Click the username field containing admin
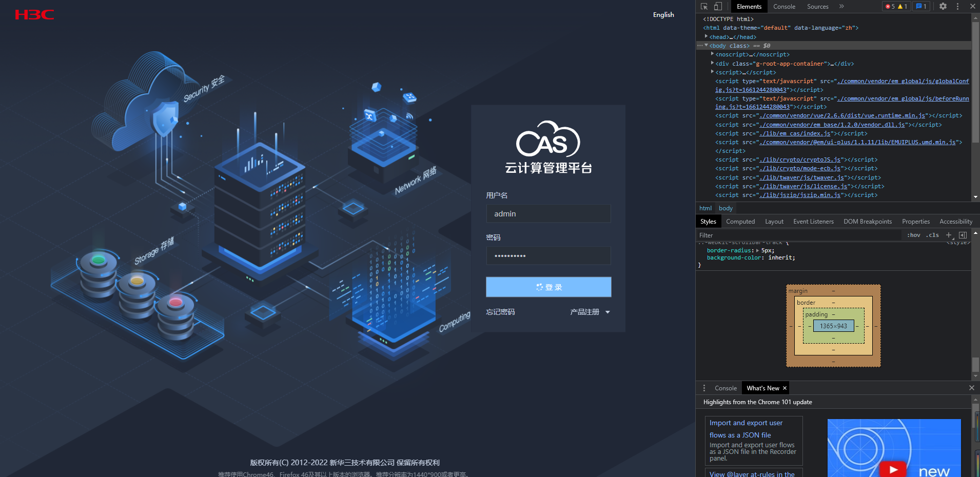980x477 pixels. (548, 214)
